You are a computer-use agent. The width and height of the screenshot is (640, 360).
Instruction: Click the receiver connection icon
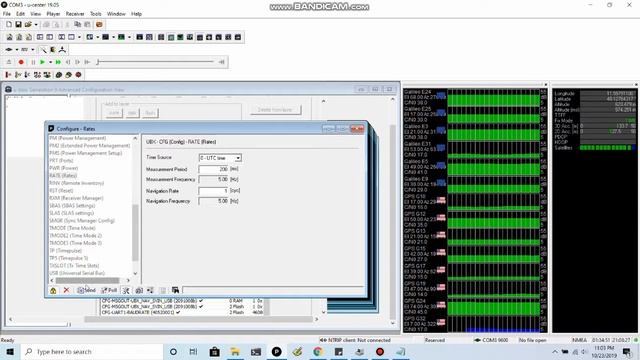point(9,49)
